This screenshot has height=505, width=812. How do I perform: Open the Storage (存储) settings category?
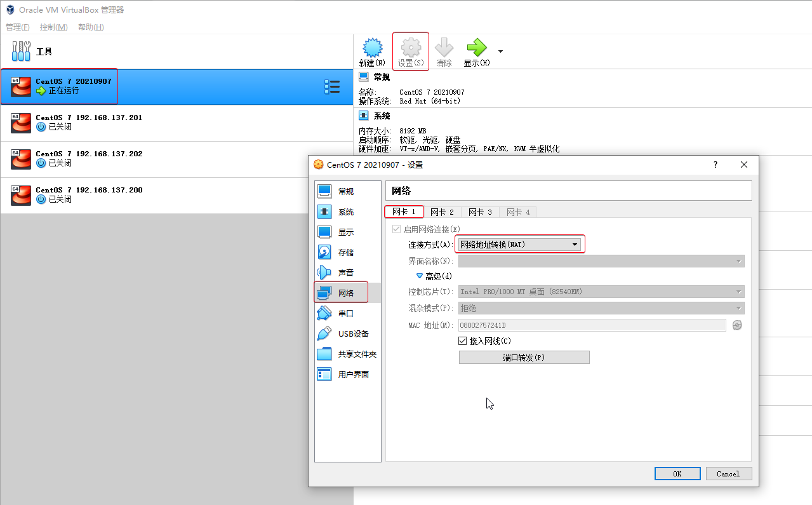347,252
